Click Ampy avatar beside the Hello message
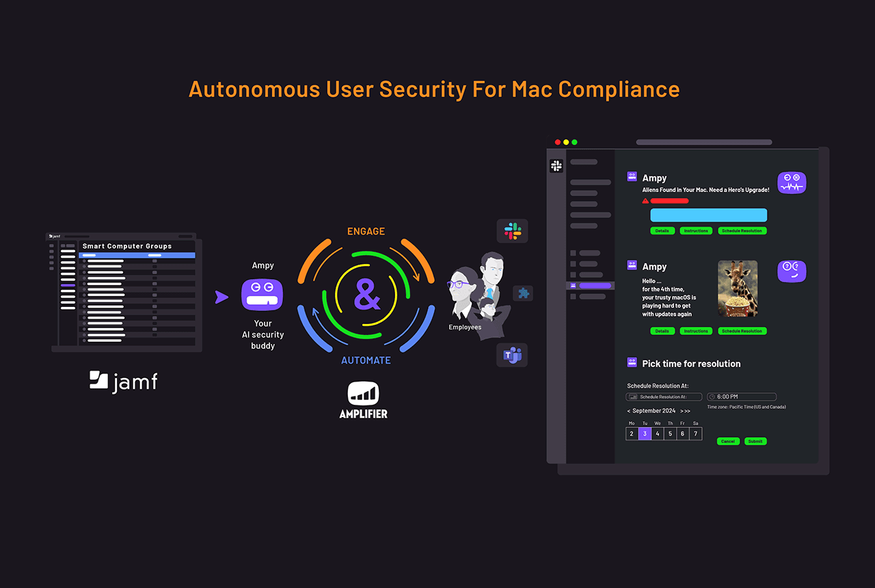The height and width of the screenshot is (588, 875). (x=632, y=265)
